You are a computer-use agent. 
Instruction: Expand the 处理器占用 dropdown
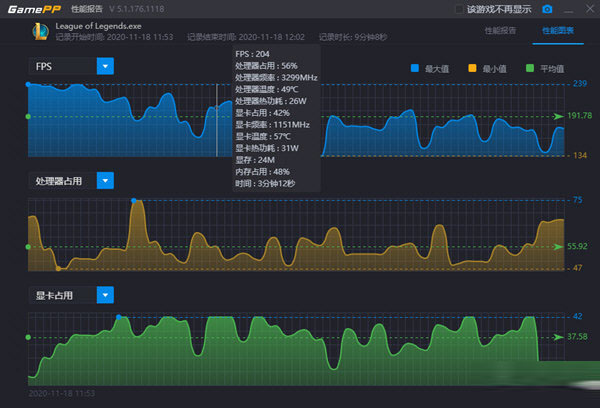click(105, 181)
